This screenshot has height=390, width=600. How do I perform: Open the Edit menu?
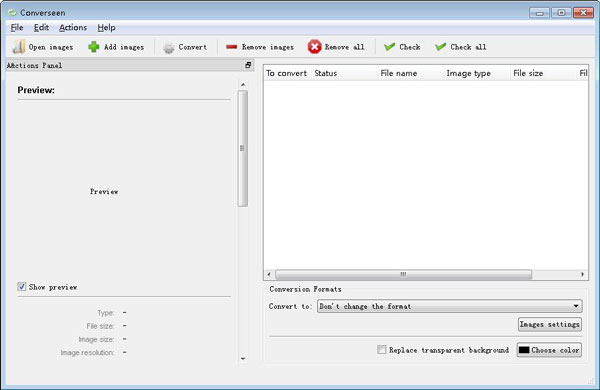pos(41,28)
